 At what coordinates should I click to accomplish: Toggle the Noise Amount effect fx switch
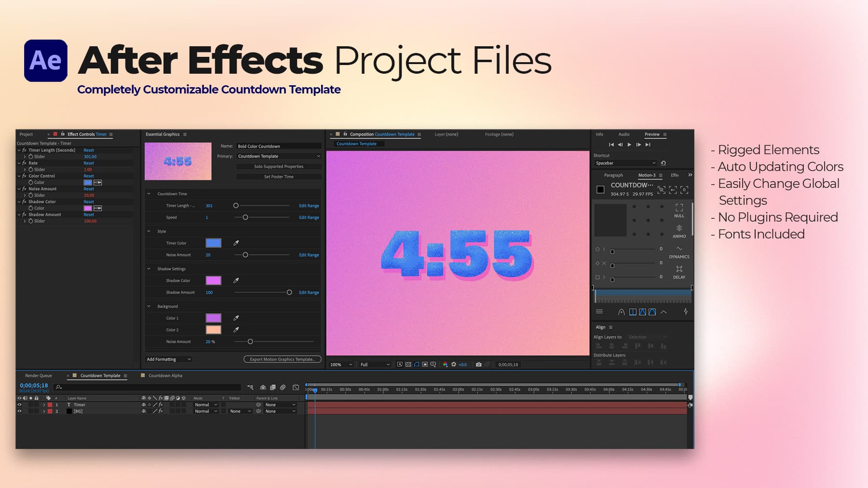point(24,189)
